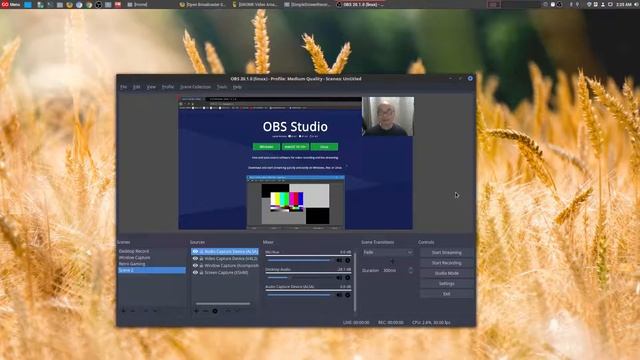Enable Studio Mode
The width and height of the screenshot is (640, 360).
tap(447, 273)
